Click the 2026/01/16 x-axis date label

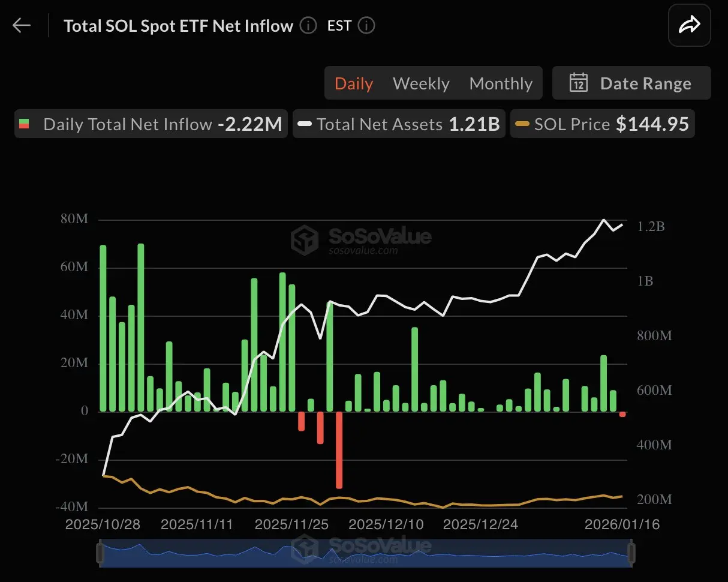pyautogui.click(x=622, y=524)
